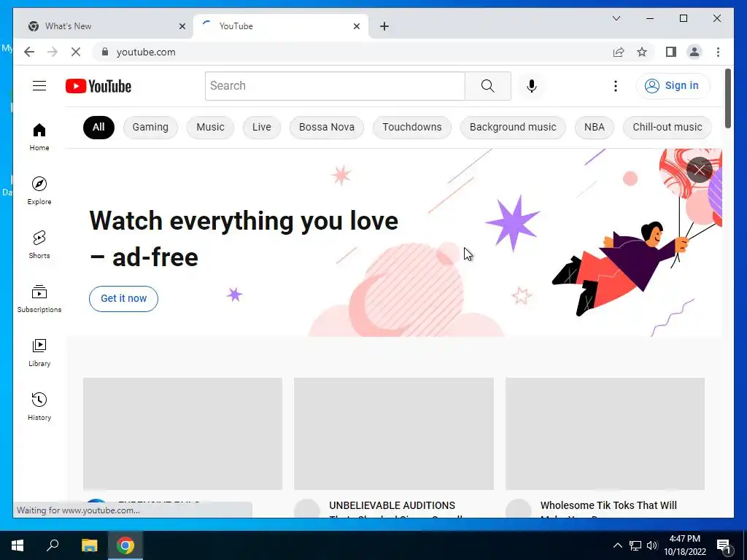
Task: Open the notification center icon
Action: pyautogui.click(x=724, y=545)
